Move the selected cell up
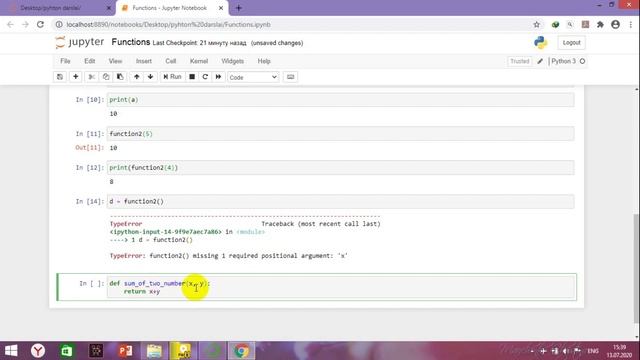The width and height of the screenshot is (640, 360). pyautogui.click(x=137, y=77)
